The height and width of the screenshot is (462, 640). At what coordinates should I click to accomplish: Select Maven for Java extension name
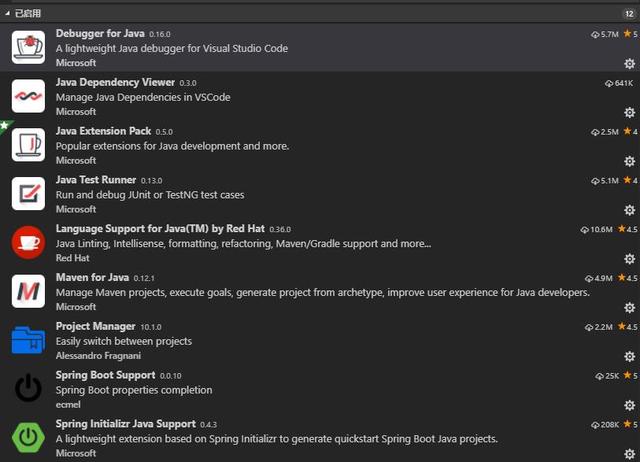coord(92,278)
